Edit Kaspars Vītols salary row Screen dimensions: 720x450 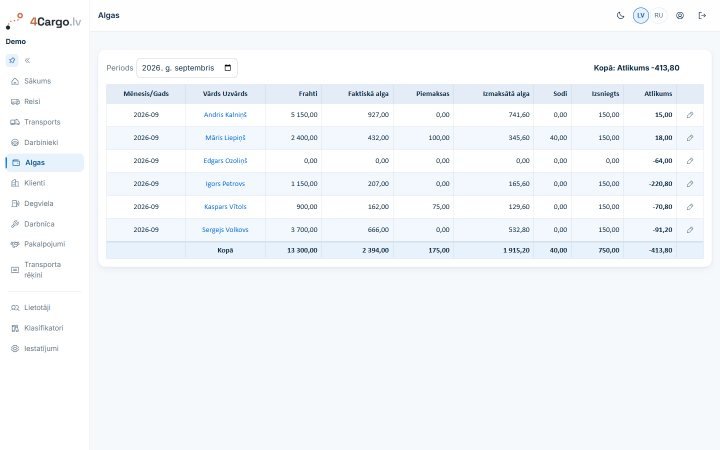pos(690,207)
